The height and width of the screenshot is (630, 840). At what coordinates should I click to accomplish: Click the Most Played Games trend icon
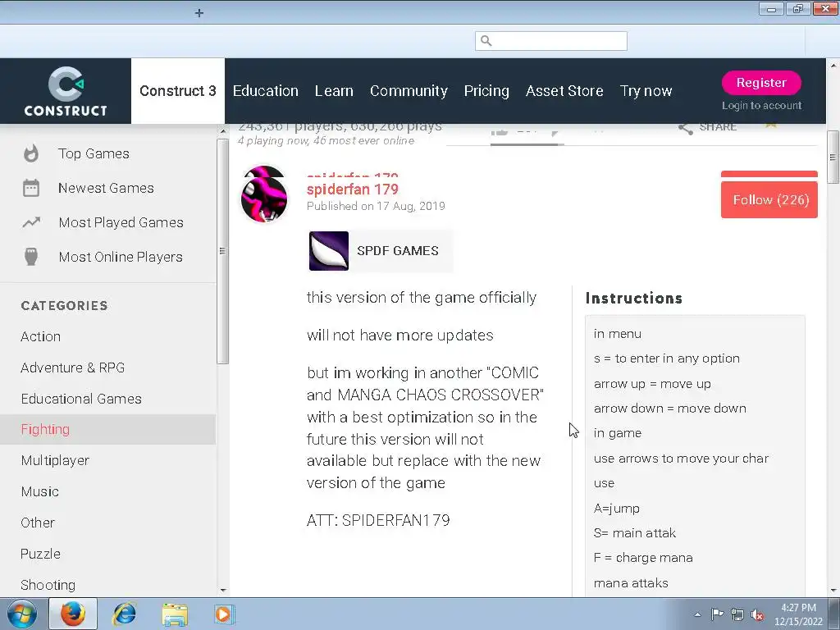point(31,222)
